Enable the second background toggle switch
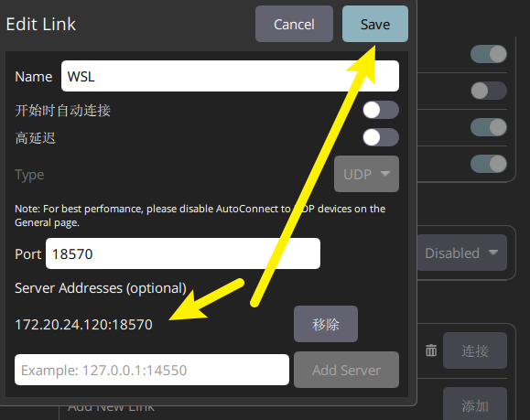530x420 pixels. (489, 91)
